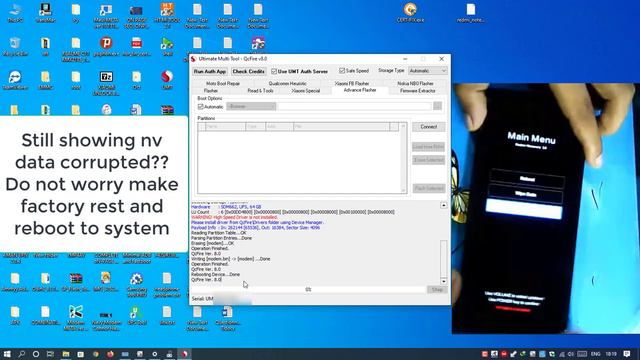640x360 pixels.
Task: Click the Stop button
Action: pos(437,289)
